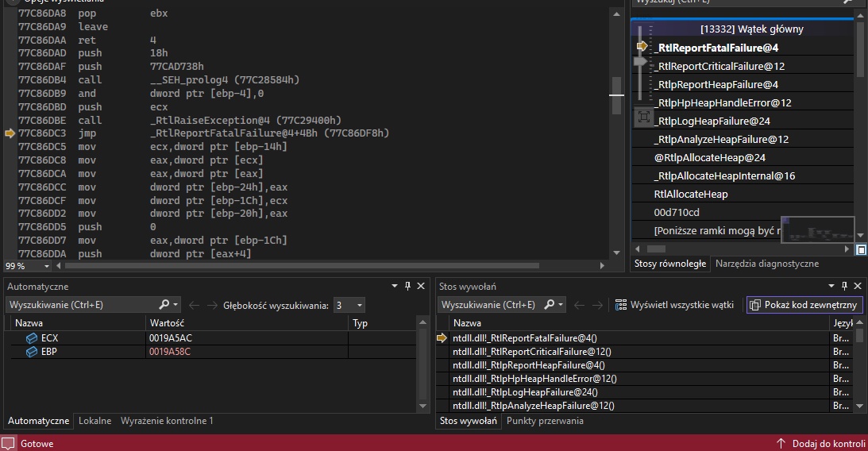
Task: Open the Lokalne tab
Action: click(x=95, y=421)
